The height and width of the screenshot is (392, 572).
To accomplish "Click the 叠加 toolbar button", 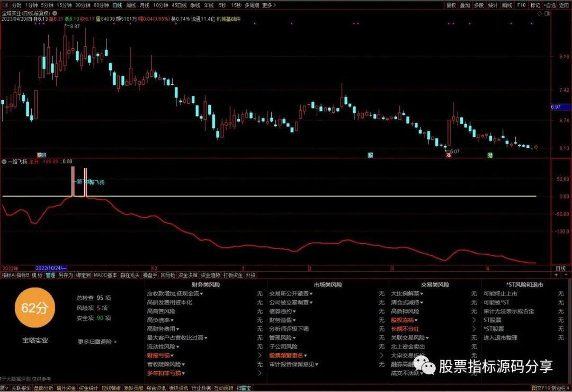I will tap(465, 5).
